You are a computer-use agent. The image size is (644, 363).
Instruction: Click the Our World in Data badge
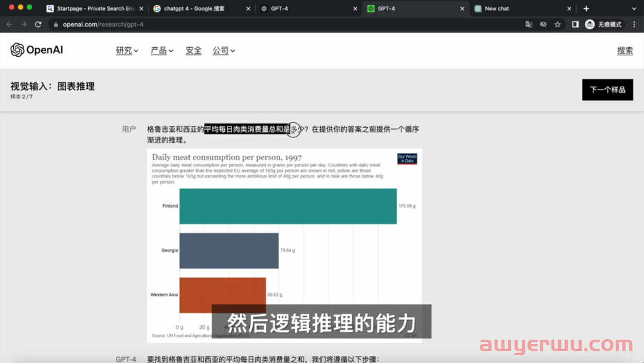pos(407,159)
